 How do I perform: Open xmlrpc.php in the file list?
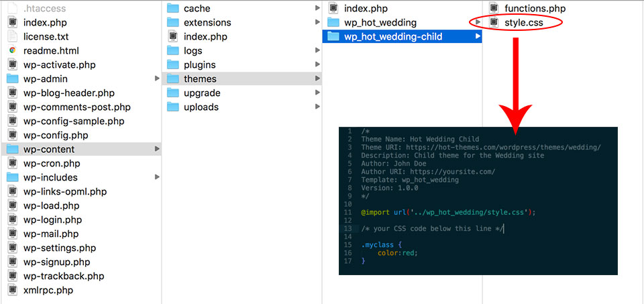point(48,290)
